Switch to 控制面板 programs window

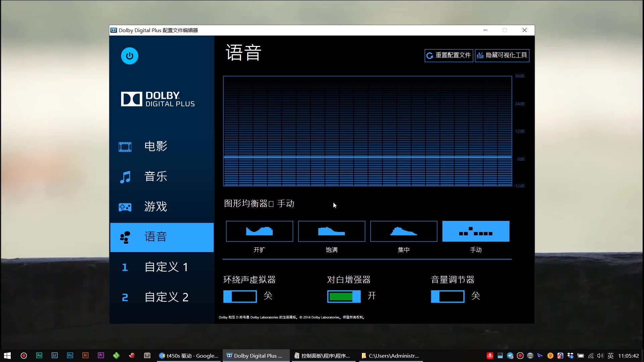[324, 356]
